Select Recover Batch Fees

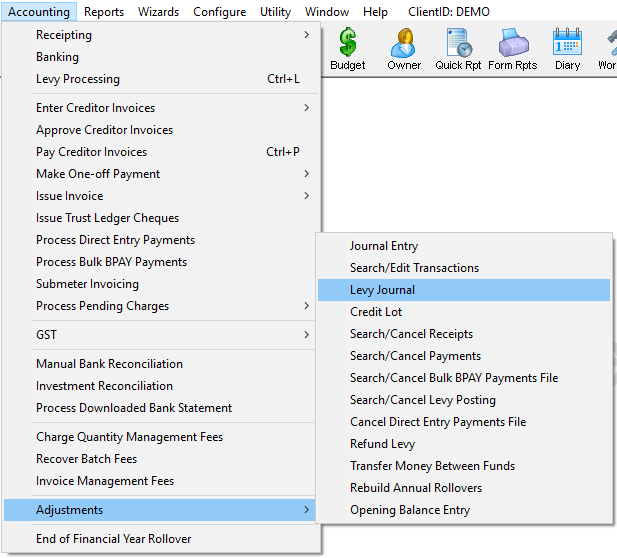(x=161, y=459)
